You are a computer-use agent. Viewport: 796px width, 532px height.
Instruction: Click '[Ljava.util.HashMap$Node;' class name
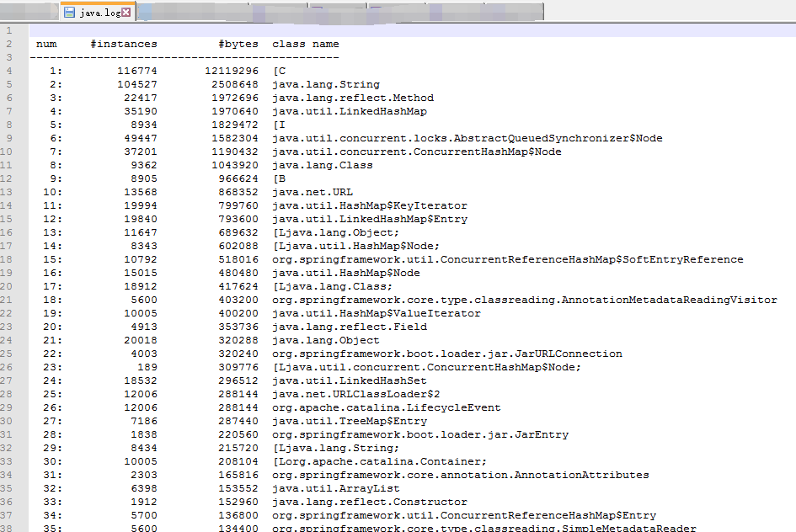click(355, 246)
